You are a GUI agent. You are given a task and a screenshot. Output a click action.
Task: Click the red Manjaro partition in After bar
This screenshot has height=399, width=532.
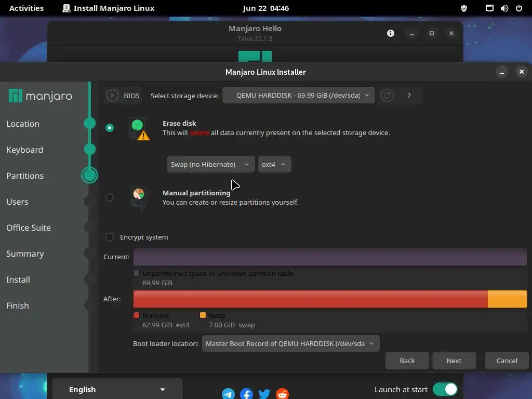click(x=311, y=299)
